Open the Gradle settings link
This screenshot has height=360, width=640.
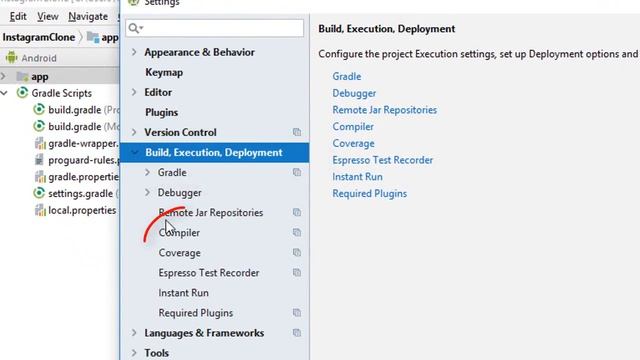pos(347,76)
